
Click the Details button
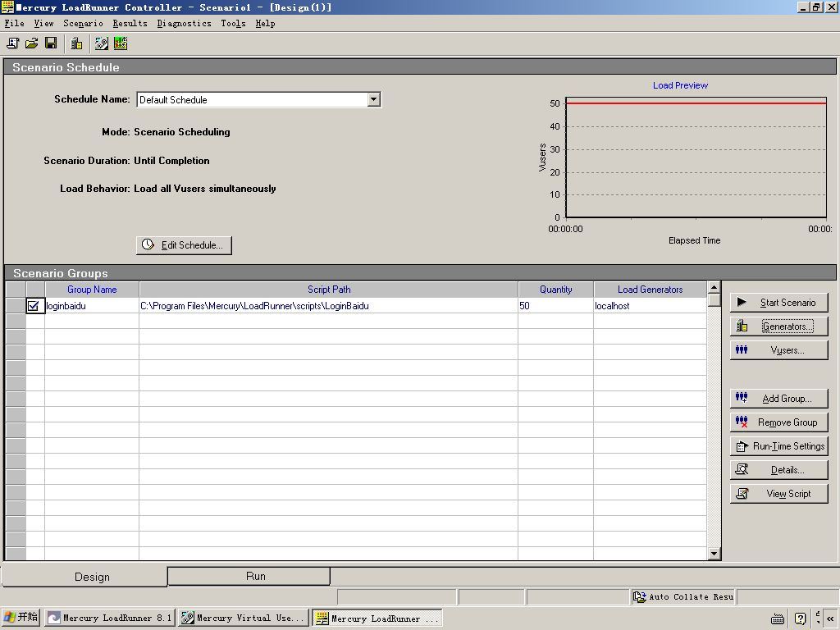tap(779, 470)
